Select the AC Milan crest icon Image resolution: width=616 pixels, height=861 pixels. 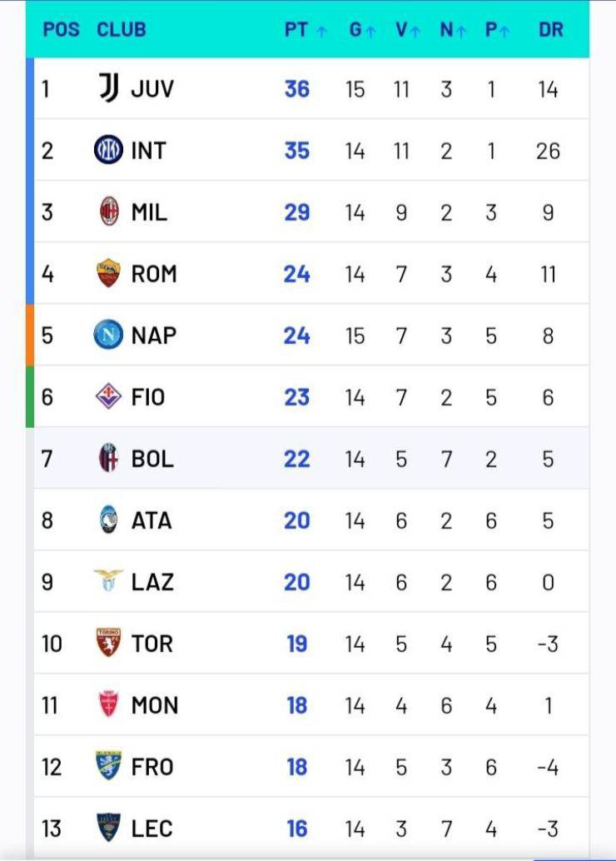tap(109, 212)
